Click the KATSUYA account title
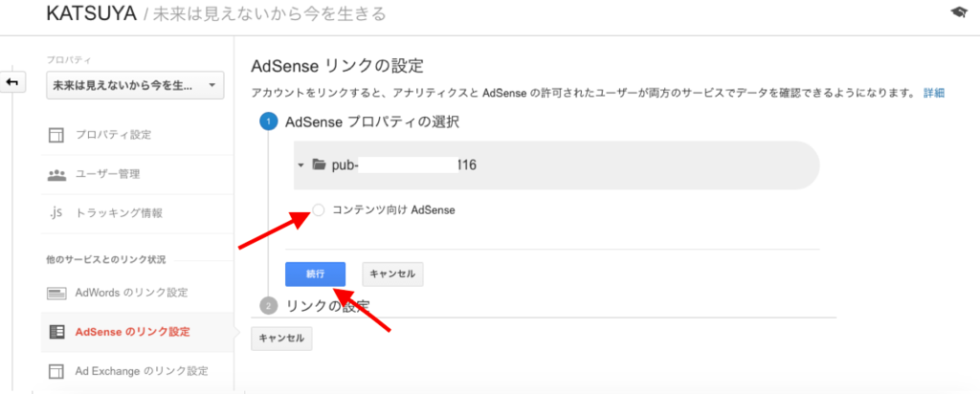Viewport: 980px width, 394px height. [x=91, y=13]
